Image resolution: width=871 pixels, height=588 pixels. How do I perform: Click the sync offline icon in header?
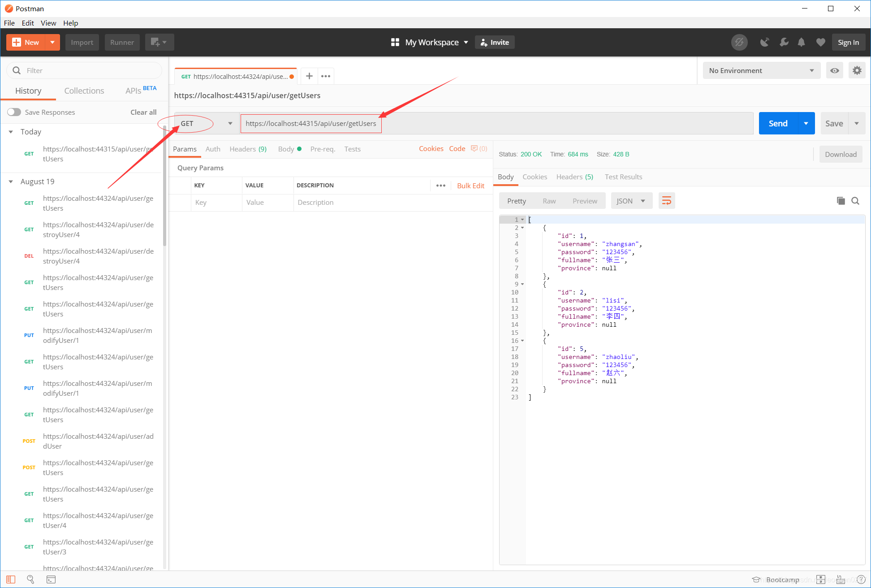739,42
